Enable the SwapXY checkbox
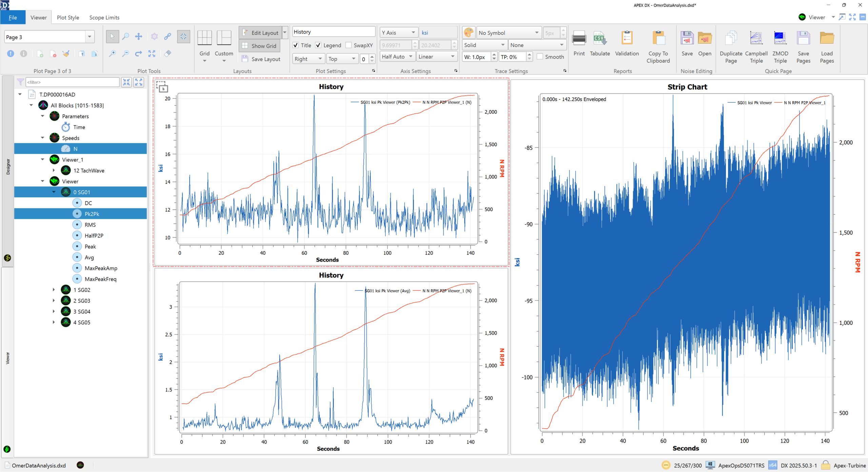Screen dimensions: 868x472 pyautogui.click(x=349, y=45)
